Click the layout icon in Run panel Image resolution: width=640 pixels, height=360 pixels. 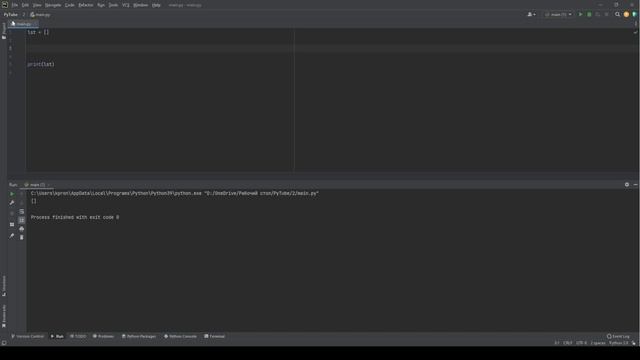point(12,224)
